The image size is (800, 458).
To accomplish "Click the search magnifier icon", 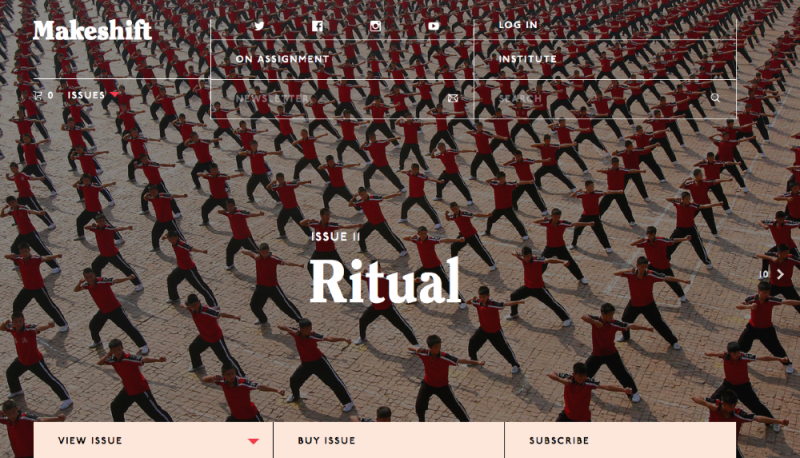I will point(715,98).
